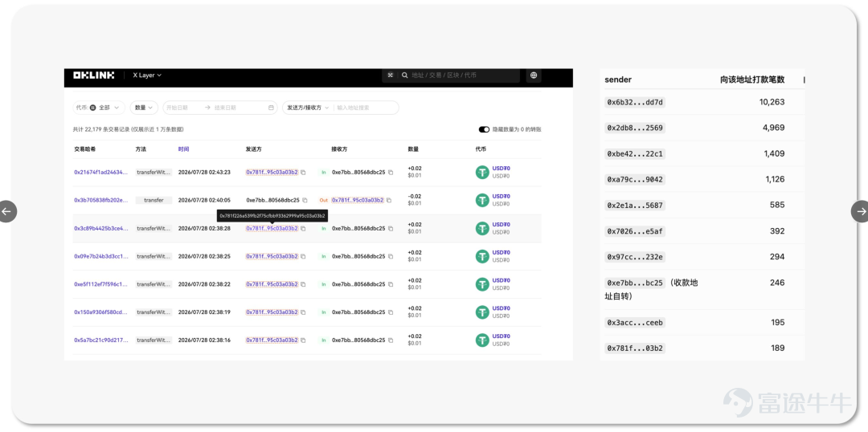The height and width of the screenshot is (432, 868).
Task: Open the 数量 filter dropdown
Action: pos(145,108)
